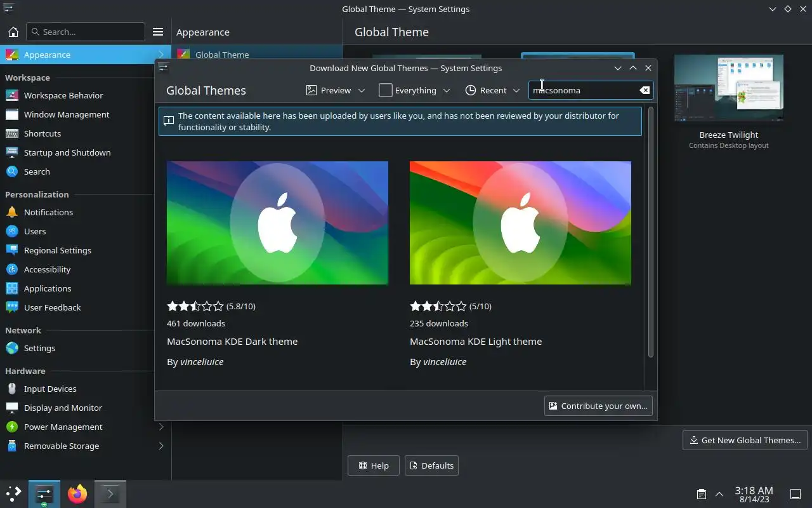Click the dialog's vertical scrollbar
The image size is (812, 508).
tap(650, 232)
